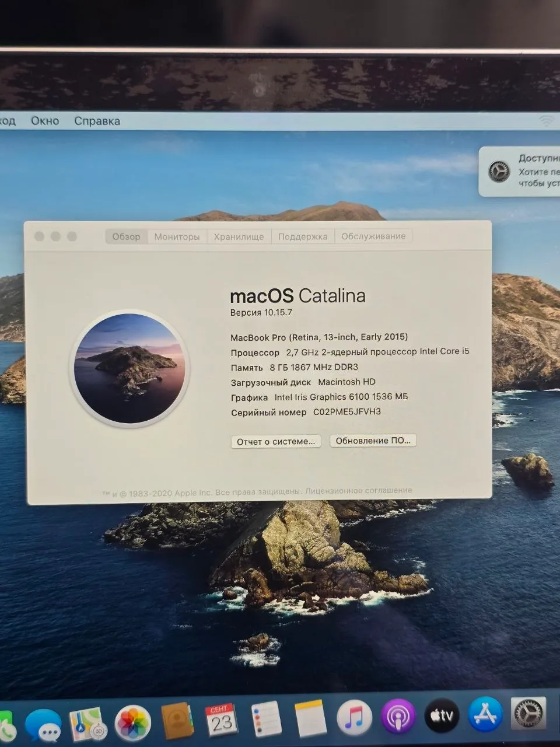Close the About This Mac window
Screen dimensions: 560x747
(x=40, y=236)
